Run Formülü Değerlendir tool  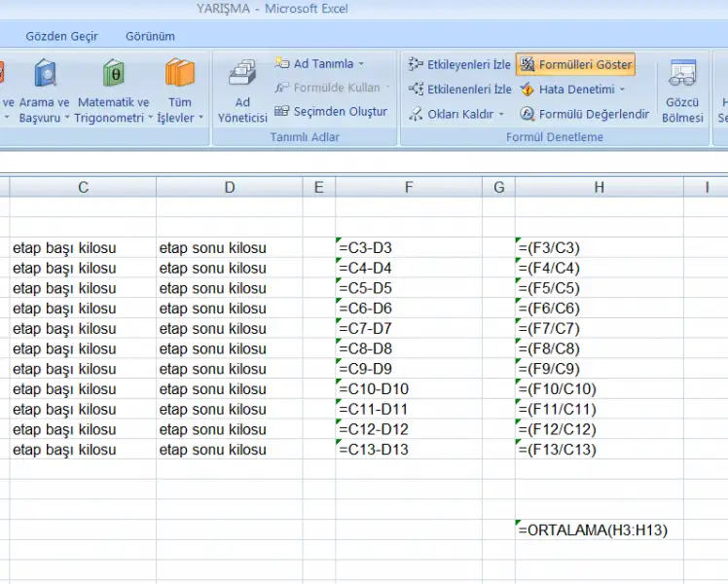(584, 114)
